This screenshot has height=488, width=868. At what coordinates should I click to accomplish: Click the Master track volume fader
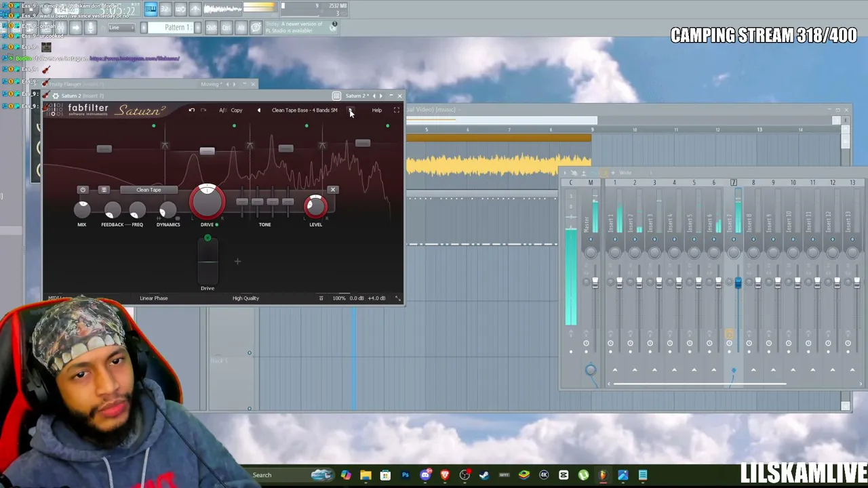click(595, 283)
